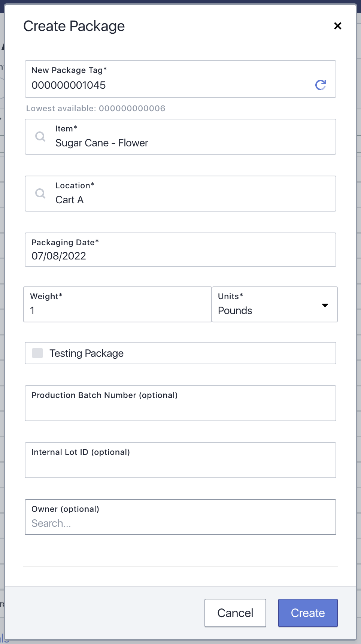
Task: Refresh the New Package Tag number
Action: click(x=321, y=85)
